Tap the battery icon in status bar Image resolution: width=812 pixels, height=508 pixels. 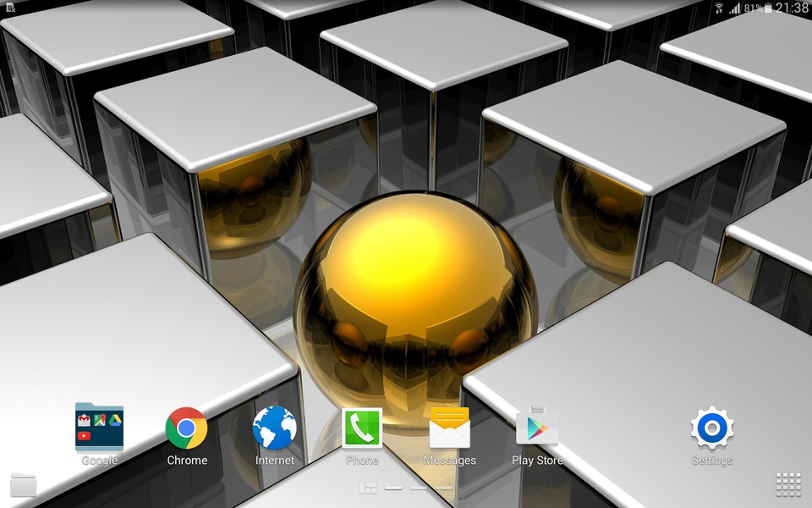tap(769, 8)
